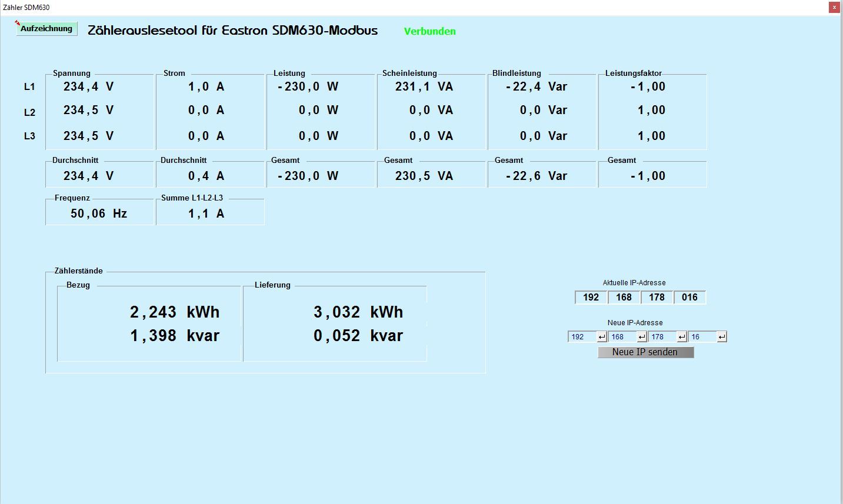The width and height of the screenshot is (843, 504).
Task: Click the Strom group label
Action: pos(174,74)
